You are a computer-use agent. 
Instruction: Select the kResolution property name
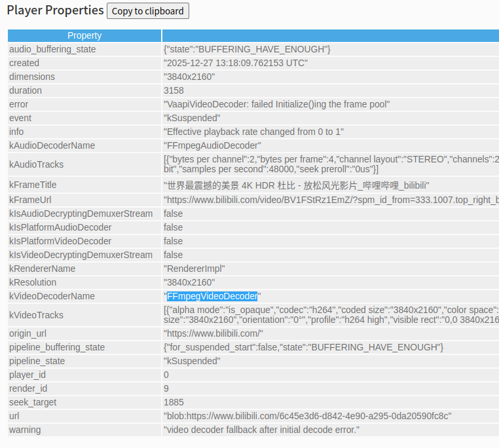(33, 282)
